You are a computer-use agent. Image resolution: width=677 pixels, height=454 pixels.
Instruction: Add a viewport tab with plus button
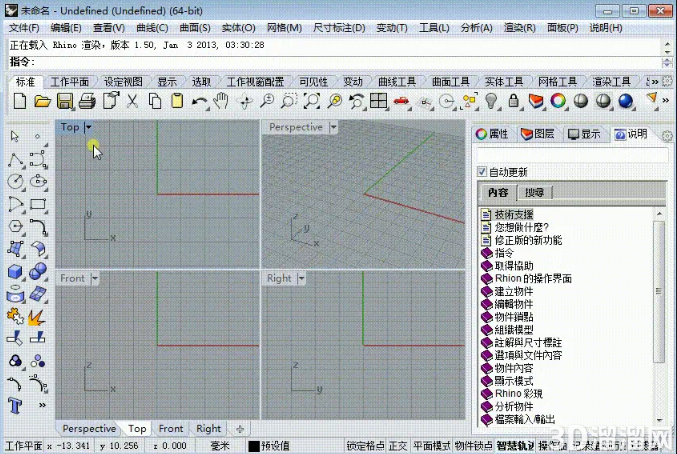(x=240, y=429)
